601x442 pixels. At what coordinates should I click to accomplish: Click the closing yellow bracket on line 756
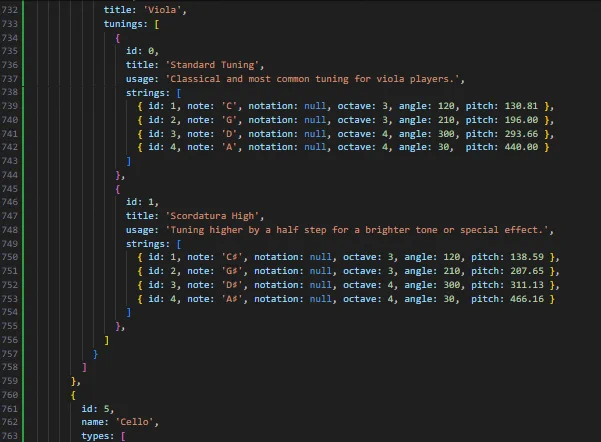107,340
